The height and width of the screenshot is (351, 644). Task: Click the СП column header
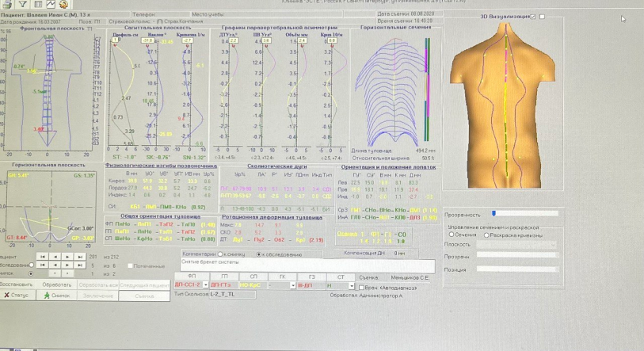pos(253,277)
